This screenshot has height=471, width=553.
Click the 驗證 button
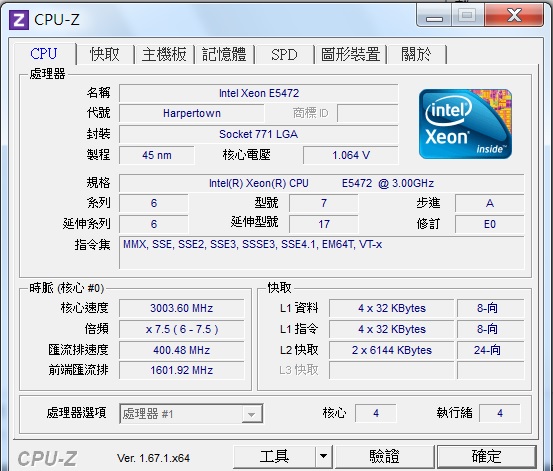384,456
